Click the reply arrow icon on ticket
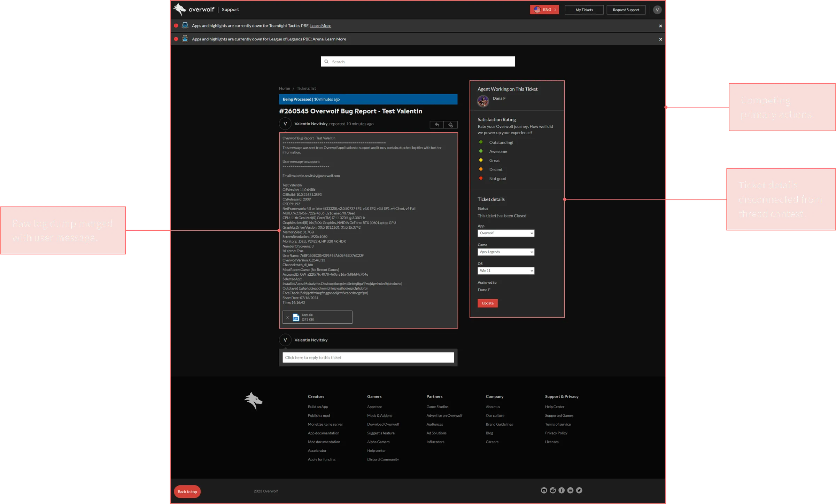 437,125
